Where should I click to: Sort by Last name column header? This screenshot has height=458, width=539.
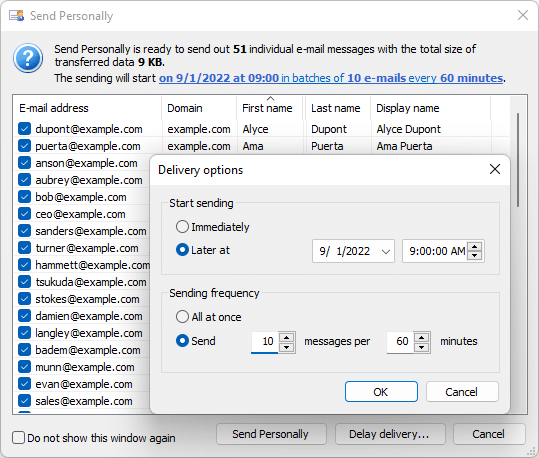(x=338, y=108)
